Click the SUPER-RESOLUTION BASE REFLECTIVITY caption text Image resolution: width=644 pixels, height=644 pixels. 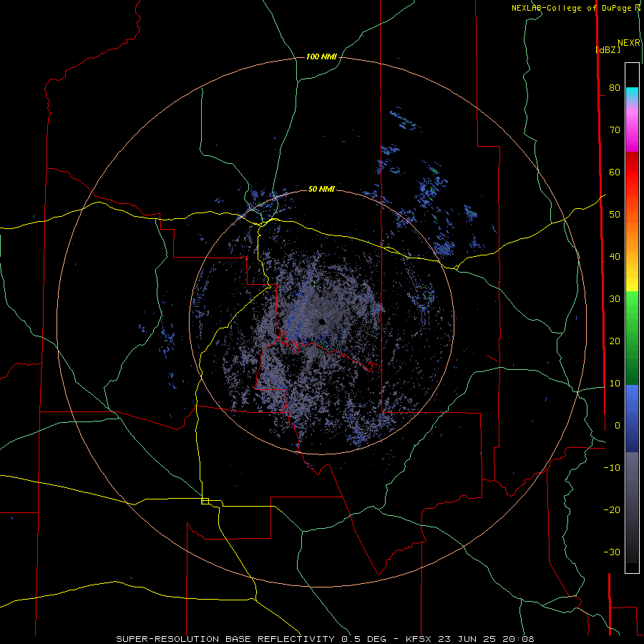click(x=225, y=639)
